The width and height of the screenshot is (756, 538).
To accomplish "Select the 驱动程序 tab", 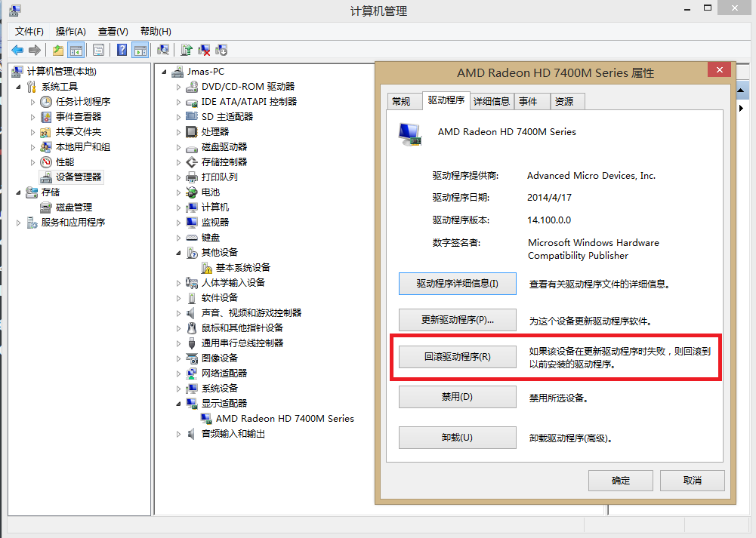I will (446, 100).
